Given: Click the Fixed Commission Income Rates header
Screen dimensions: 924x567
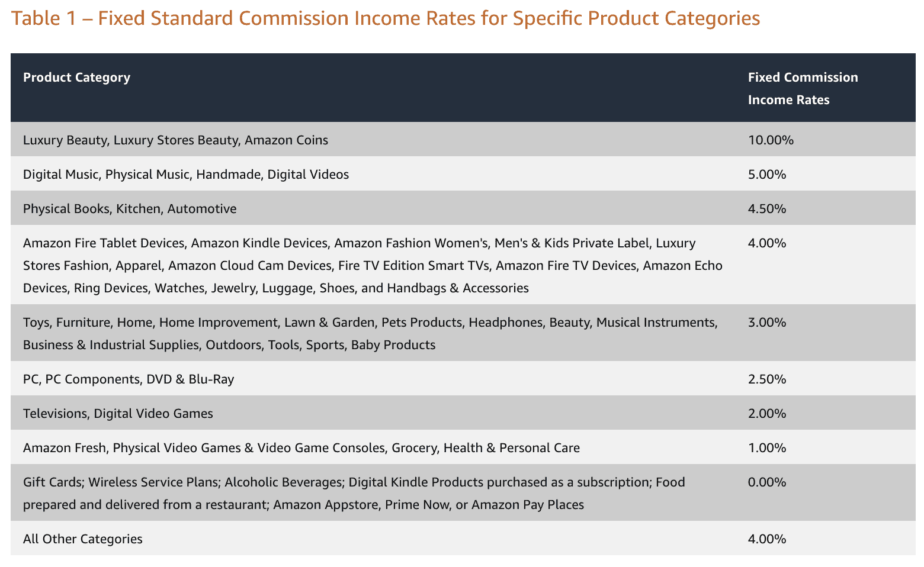Looking at the screenshot, I should [803, 88].
